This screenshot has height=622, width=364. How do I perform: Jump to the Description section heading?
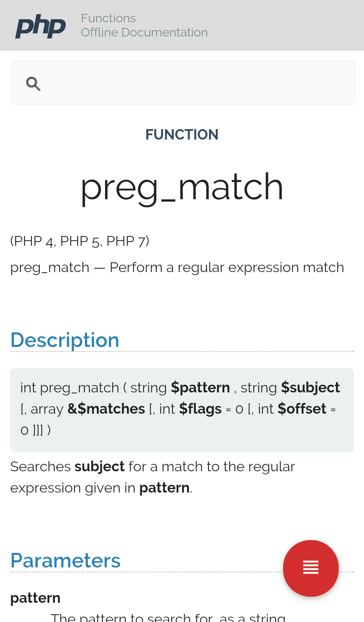[x=65, y=340]
